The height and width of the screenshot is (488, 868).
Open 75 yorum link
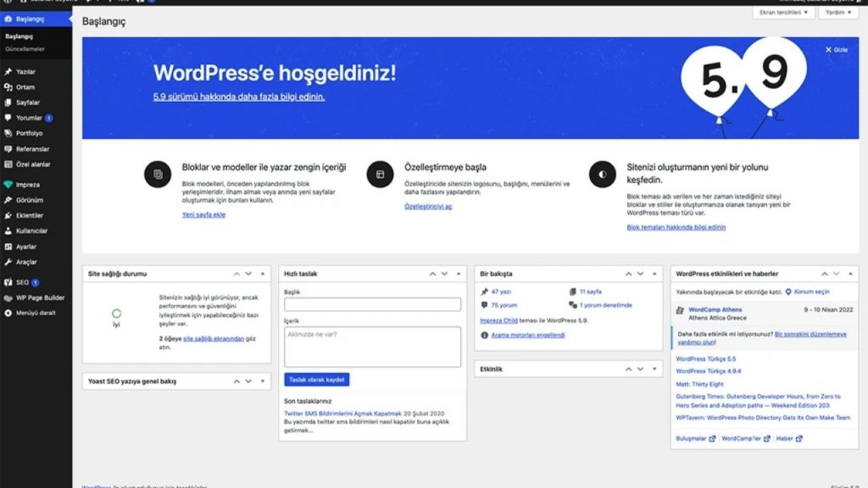(x=504, y=305)
